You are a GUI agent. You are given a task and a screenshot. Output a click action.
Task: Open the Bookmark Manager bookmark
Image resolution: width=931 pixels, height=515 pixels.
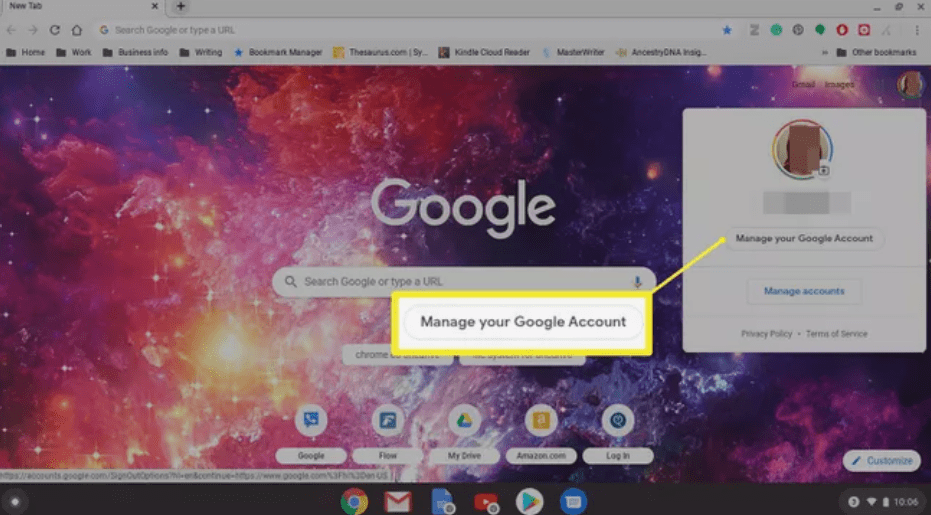[x=278, y=52]
